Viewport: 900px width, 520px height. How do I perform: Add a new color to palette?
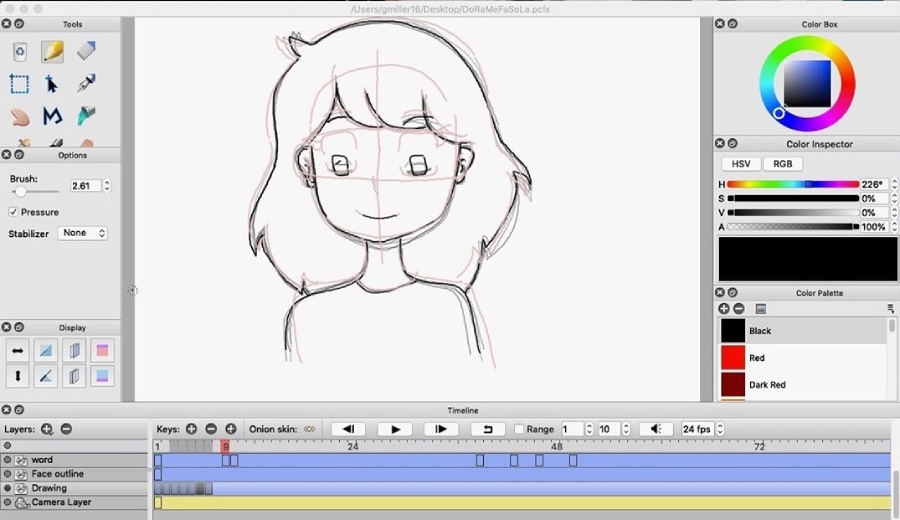[x=724, y=309]
